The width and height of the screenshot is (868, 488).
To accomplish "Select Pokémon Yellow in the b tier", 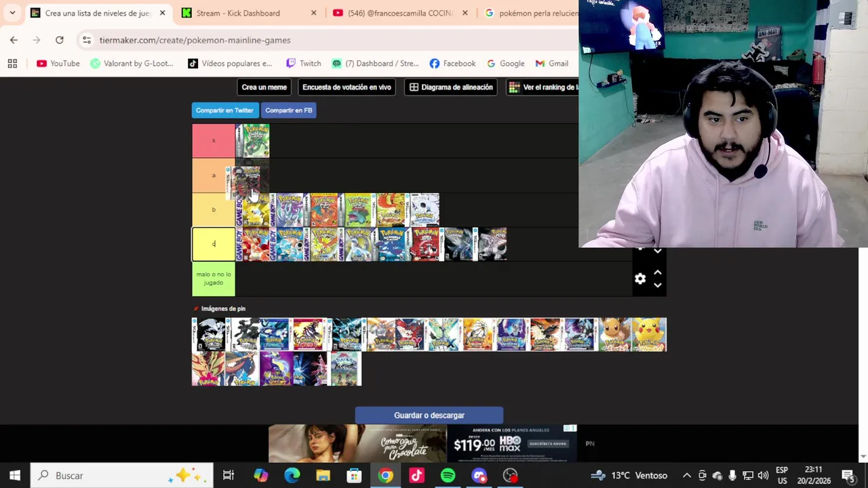I will pos(252,209).
